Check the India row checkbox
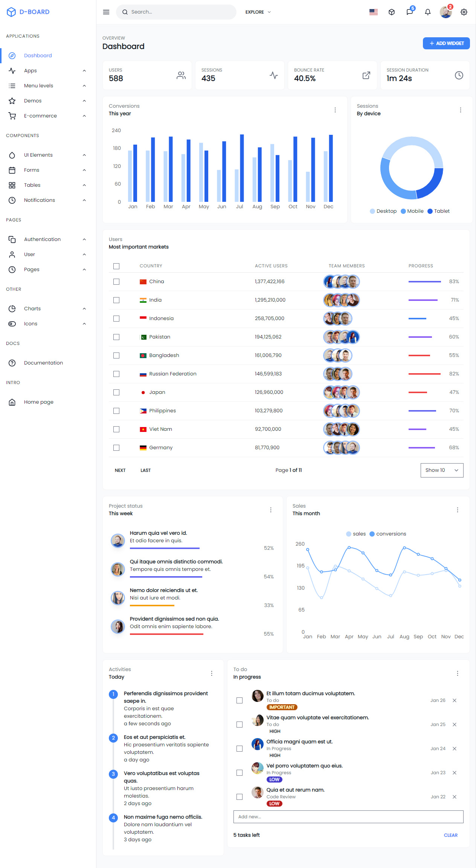This screenshot has width=476, height=868. coord(116,300)
